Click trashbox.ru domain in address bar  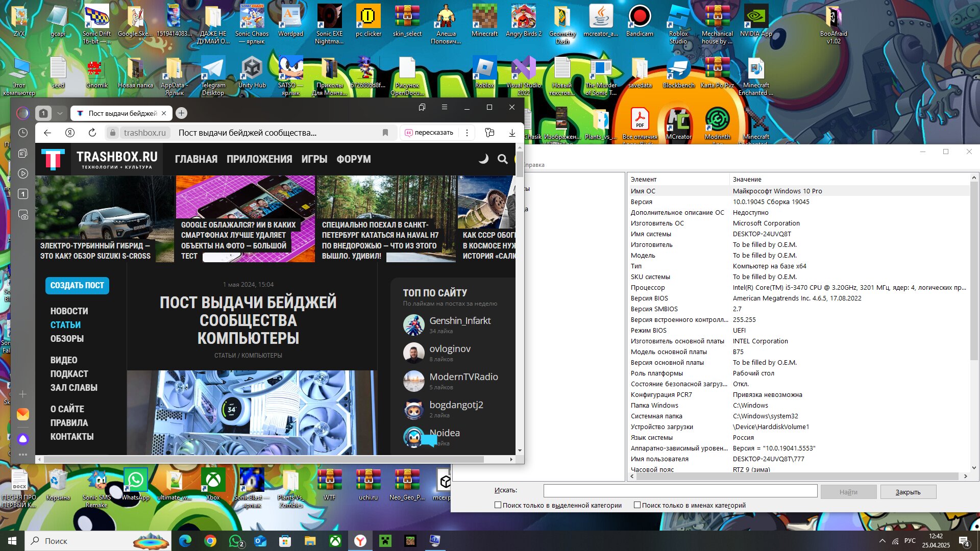[144, 133]
